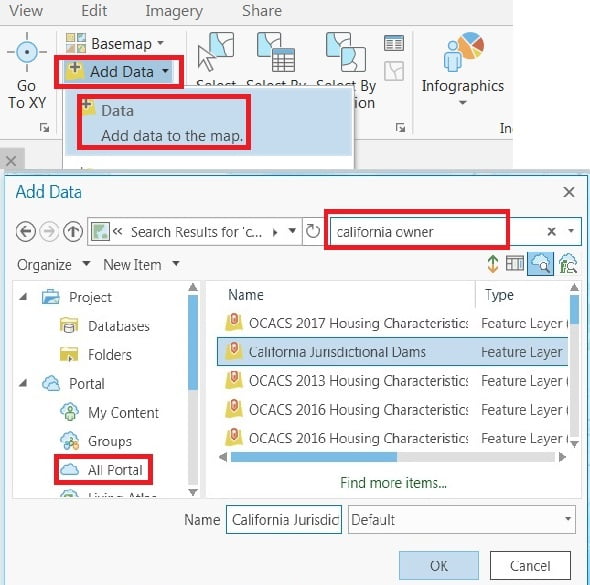The height and width of the screenshot is (585, 590).
Task: Open the View ribbon tab
Action: (x=26, y=11)
